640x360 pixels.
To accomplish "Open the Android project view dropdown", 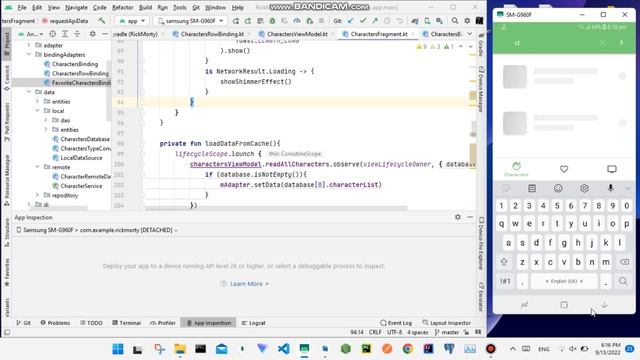I will pos(31,34).
